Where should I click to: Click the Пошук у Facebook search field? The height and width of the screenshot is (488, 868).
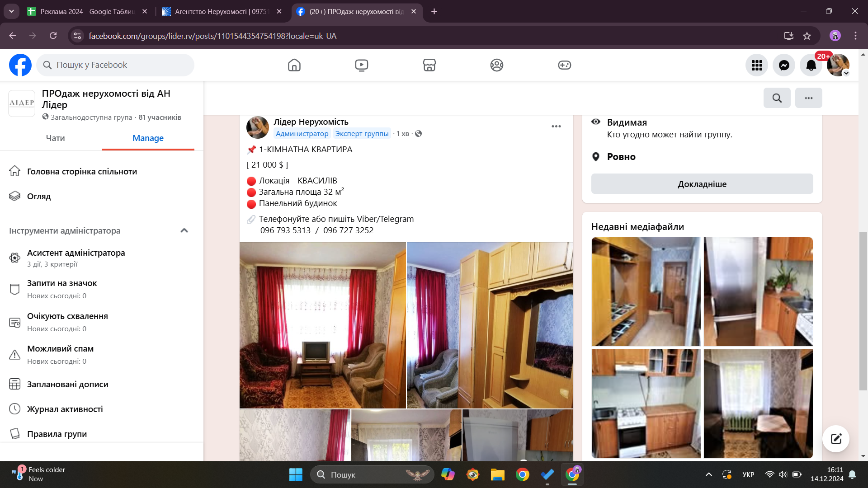115,65
